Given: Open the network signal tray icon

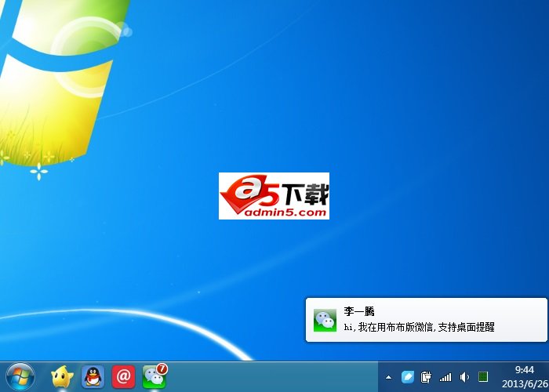Looking at the screenshot, I should [x=445, y=377].
